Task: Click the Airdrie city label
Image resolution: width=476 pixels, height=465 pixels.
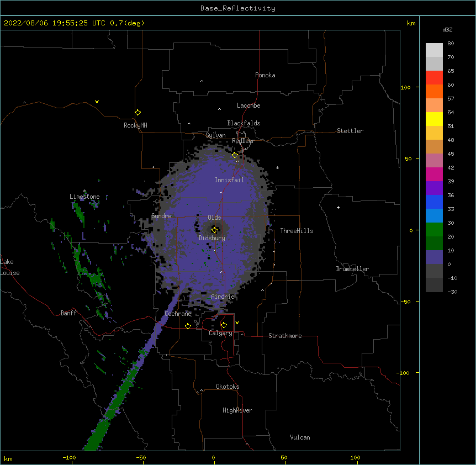Action: coord(223,297)
